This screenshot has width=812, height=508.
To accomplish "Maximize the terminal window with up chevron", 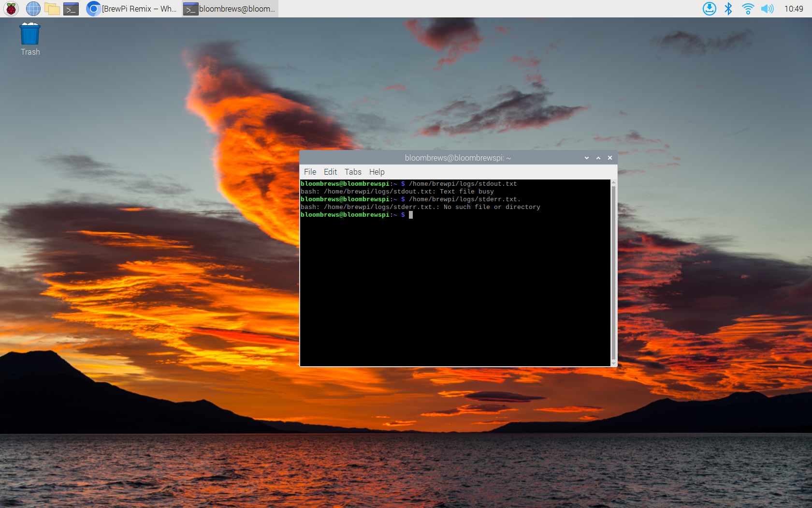I will (x=598, y=158).
